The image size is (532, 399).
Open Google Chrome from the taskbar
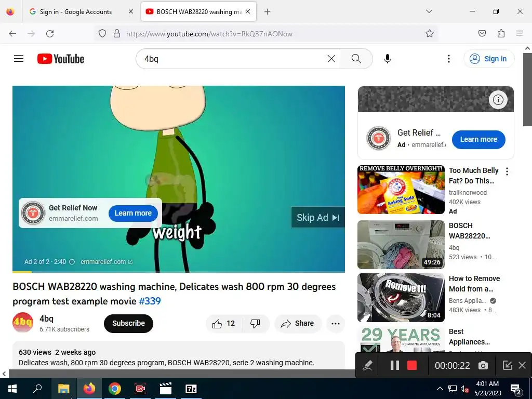tap(115, 389)
